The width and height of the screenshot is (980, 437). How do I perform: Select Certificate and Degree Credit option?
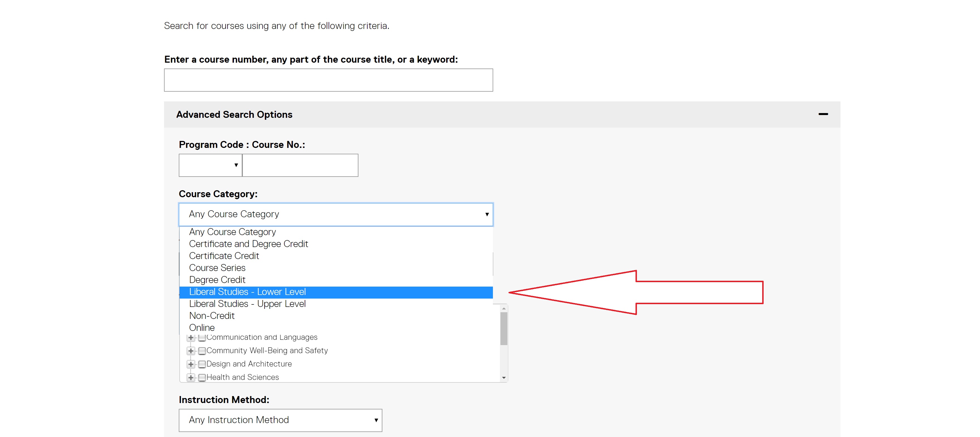(x=248, y=244)
